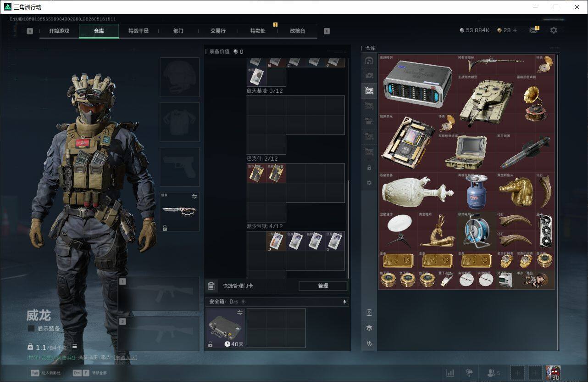The width and height of the screenshot is (588, 382).
Task: Click the 转移全部 shortcut button
Action: pos(90,373)
